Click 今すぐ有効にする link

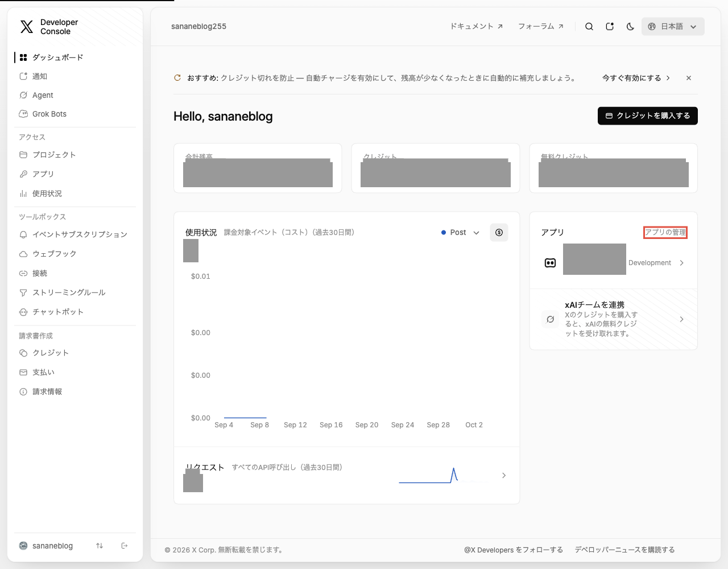pos(636,78)
